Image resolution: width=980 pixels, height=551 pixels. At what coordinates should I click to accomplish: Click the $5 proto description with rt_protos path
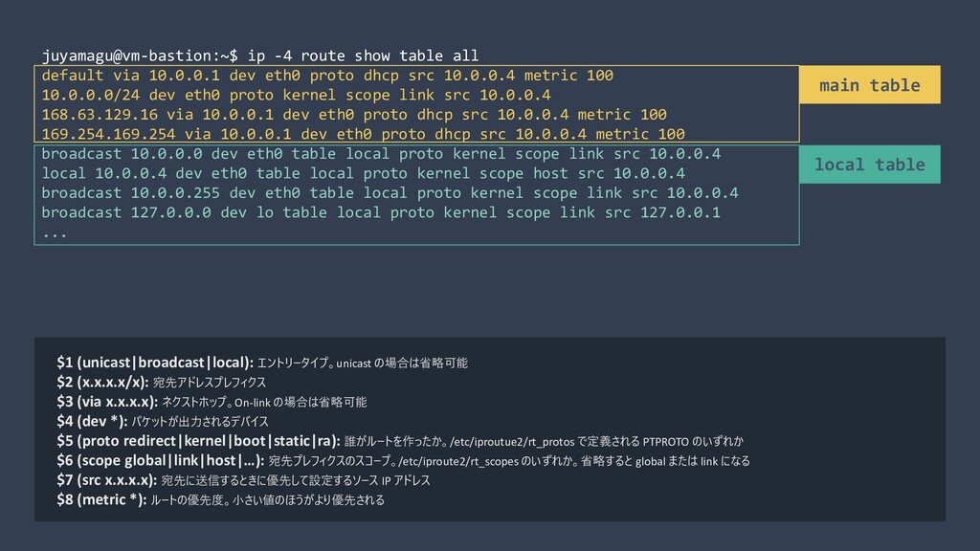click(400, 441)
